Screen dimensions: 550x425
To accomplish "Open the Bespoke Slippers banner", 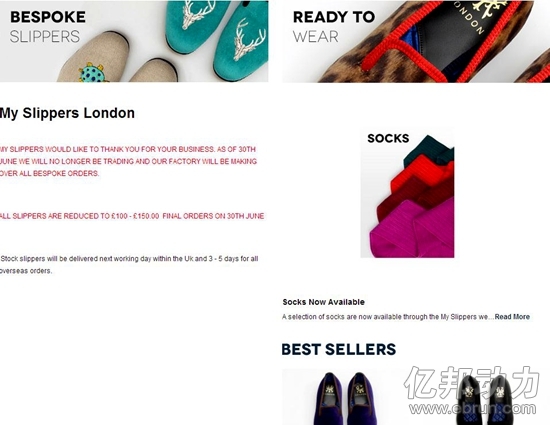I will tap(134, 41).
